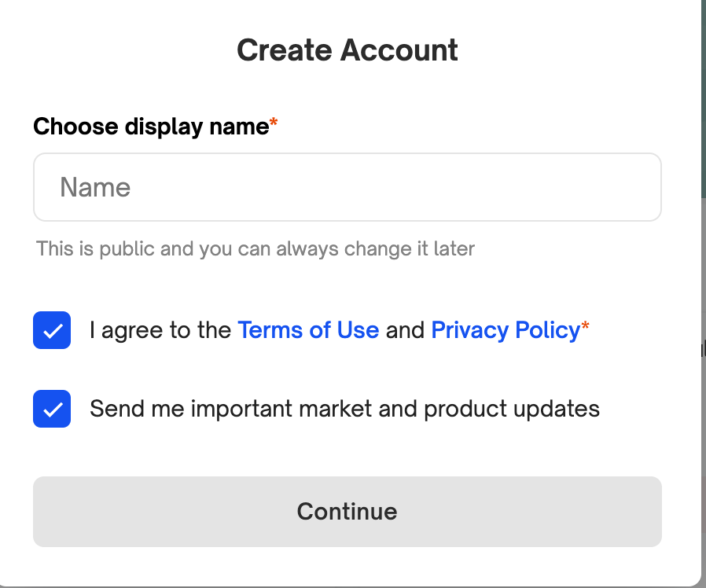The height and width of the screenshot is (588, 706).
Task: Click the white checkmark icon beside product updates
Action: pos(52,410)
